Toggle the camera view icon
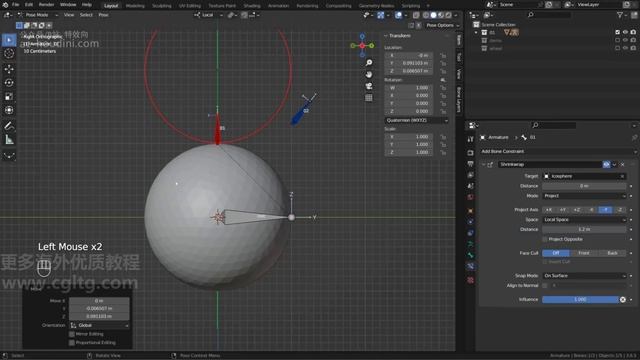This screenshot has height=360, width=640. point(369,86)
